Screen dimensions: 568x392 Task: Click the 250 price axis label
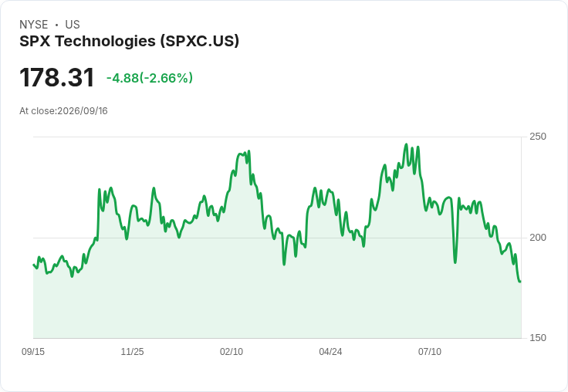538,137
